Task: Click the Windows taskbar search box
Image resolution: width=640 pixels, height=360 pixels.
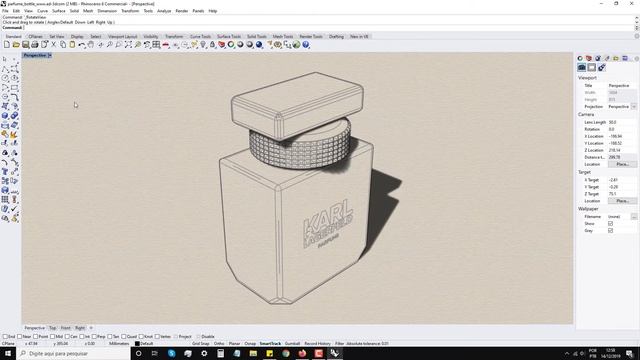Action: [x=73, y=353]
